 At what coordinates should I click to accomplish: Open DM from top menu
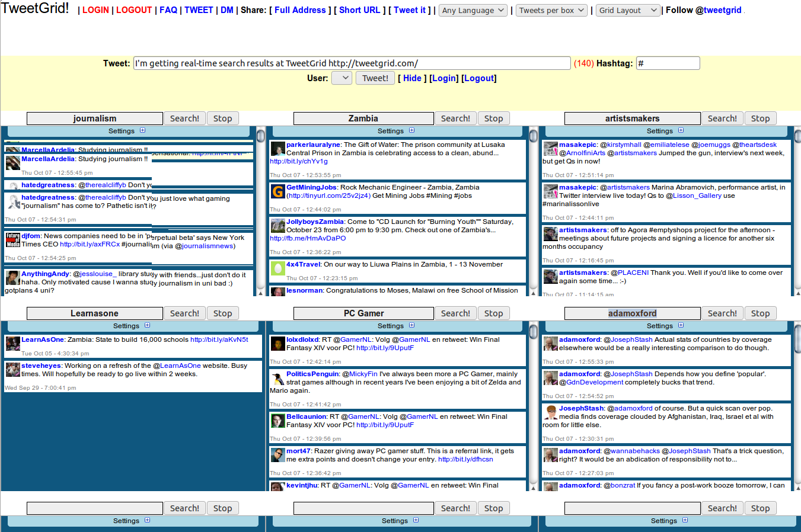point(227,10)
